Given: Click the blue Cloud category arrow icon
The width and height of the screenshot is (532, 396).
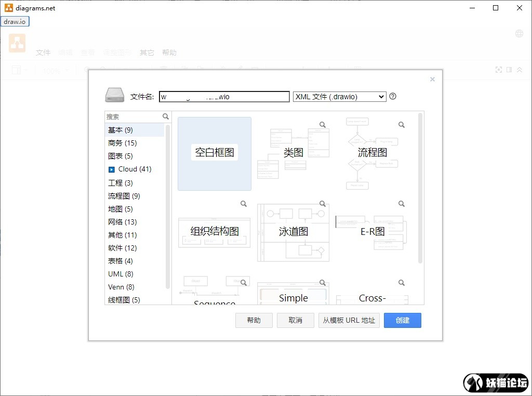Looking at the screenshot, I should point(112,169).
